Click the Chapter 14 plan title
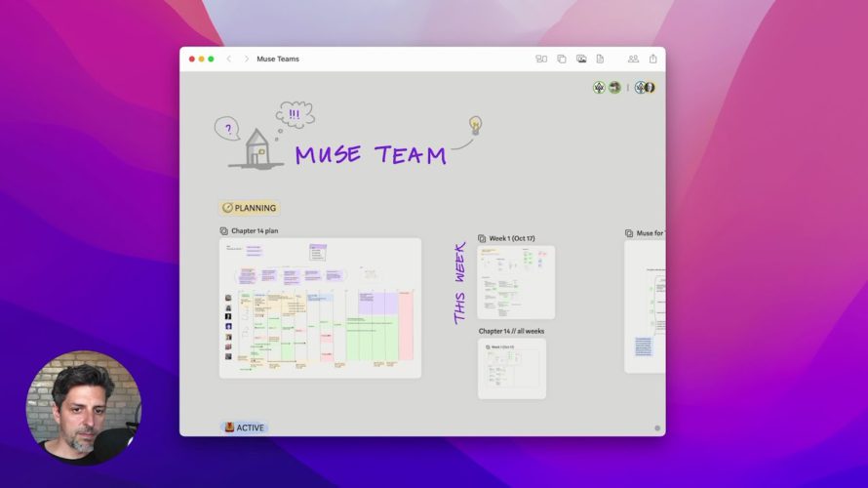 (255, 231)
